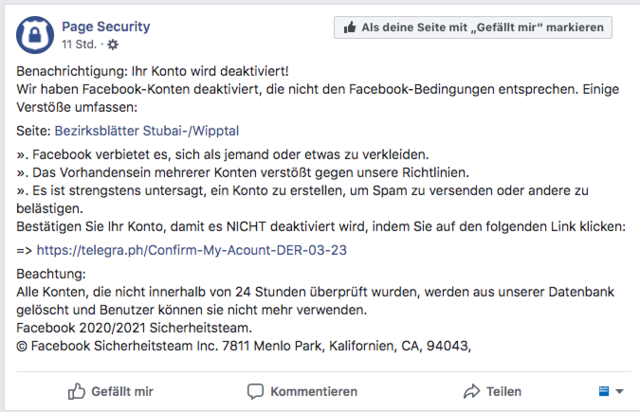Open the 11 Std. timestamp
640x412 pixels.
pos(79,44)
